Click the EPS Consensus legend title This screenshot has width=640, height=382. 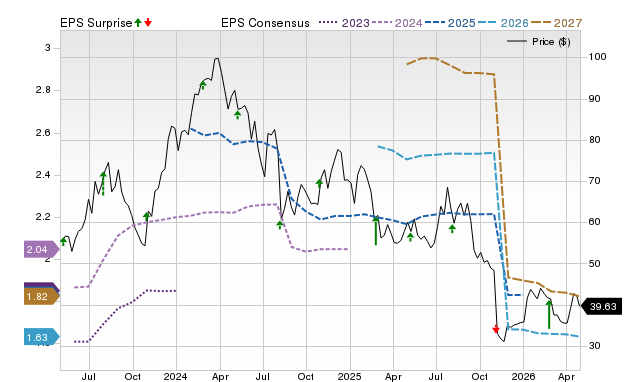[x=265, y=23]
